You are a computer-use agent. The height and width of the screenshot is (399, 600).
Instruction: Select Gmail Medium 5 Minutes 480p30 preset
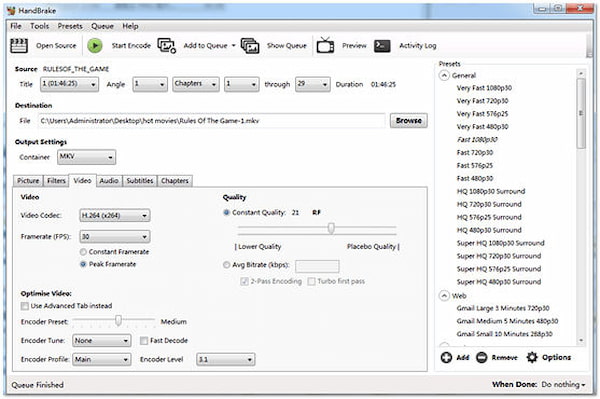click(x=507, y=321)
